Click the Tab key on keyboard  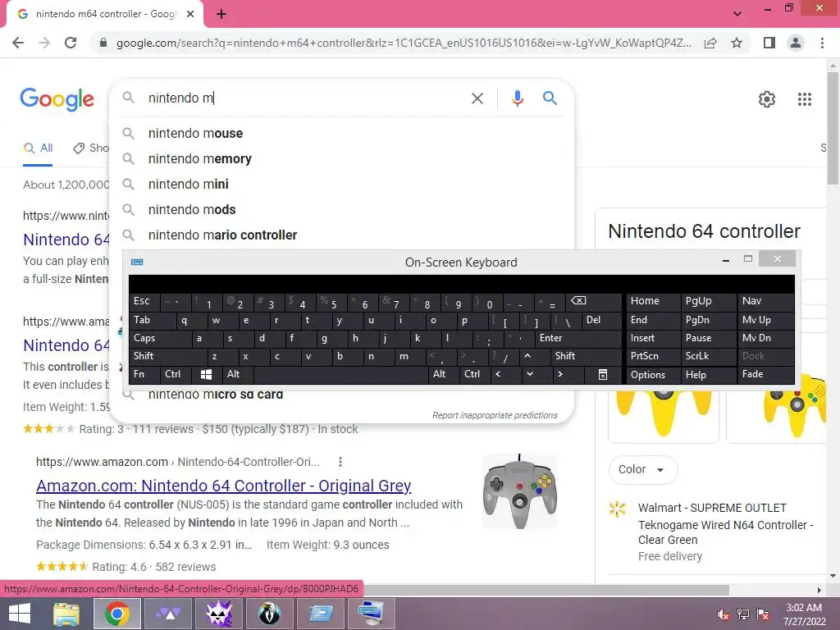pos(152,320)
